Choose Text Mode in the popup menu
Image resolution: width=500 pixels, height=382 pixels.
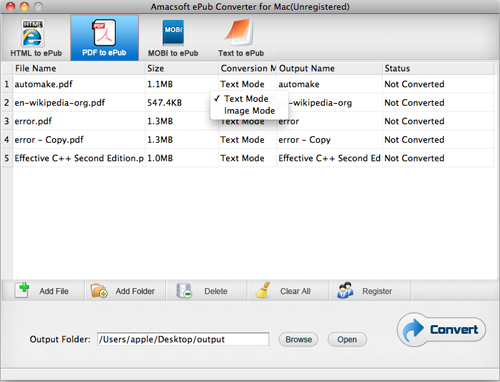[246, 99]
